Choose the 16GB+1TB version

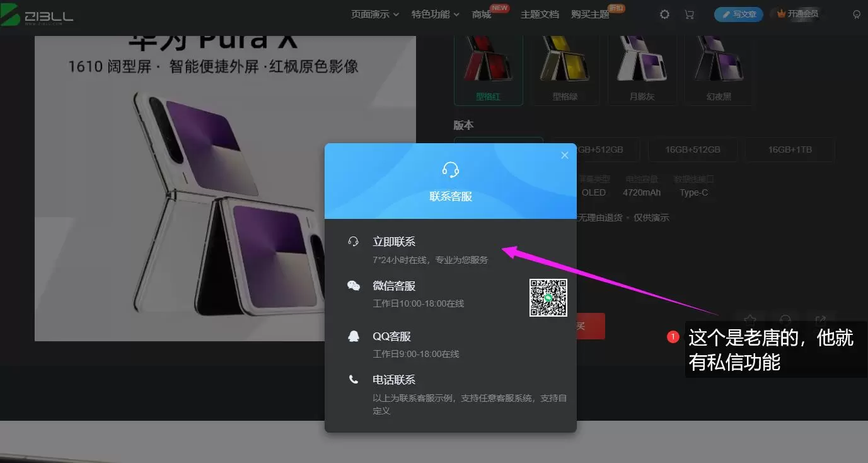point(790,149)
